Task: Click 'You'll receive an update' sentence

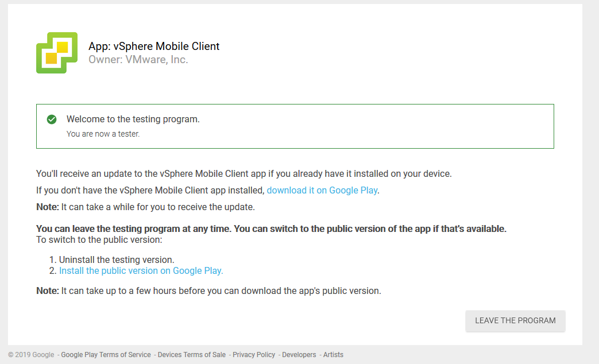Action: [244, 174]
